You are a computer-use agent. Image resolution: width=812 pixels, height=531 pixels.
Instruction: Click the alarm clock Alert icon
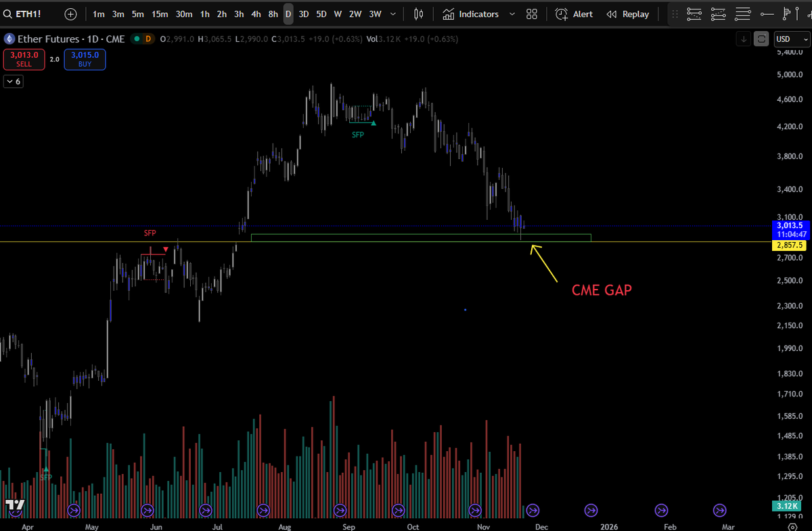pyautogui.click(x=562, y=14)
